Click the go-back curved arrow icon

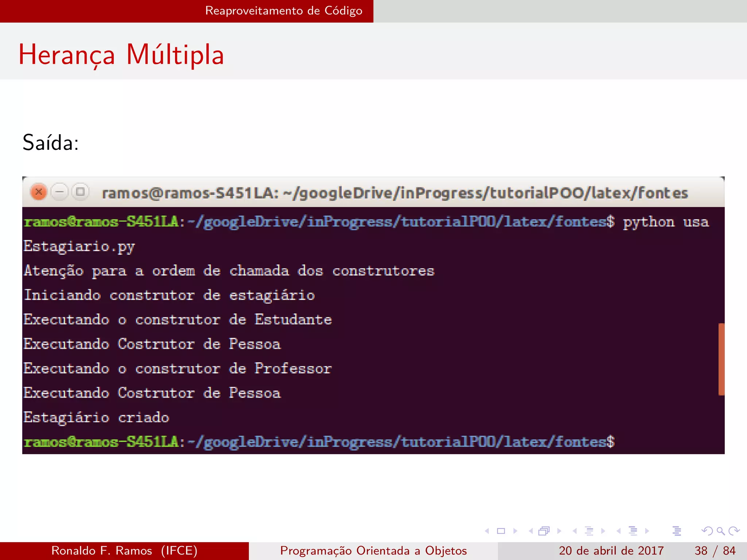pyautogui.click(x=707, y=531)
